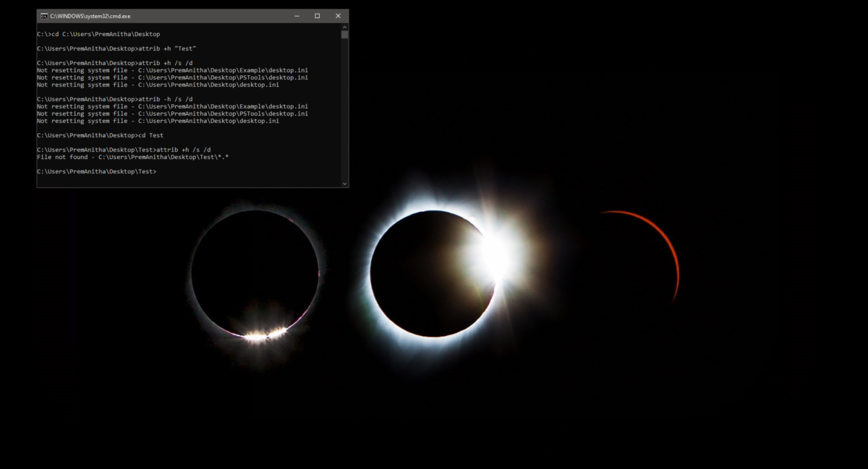
Task: Click the scrollbar down arrow in cmd
Action: point(344,184)
